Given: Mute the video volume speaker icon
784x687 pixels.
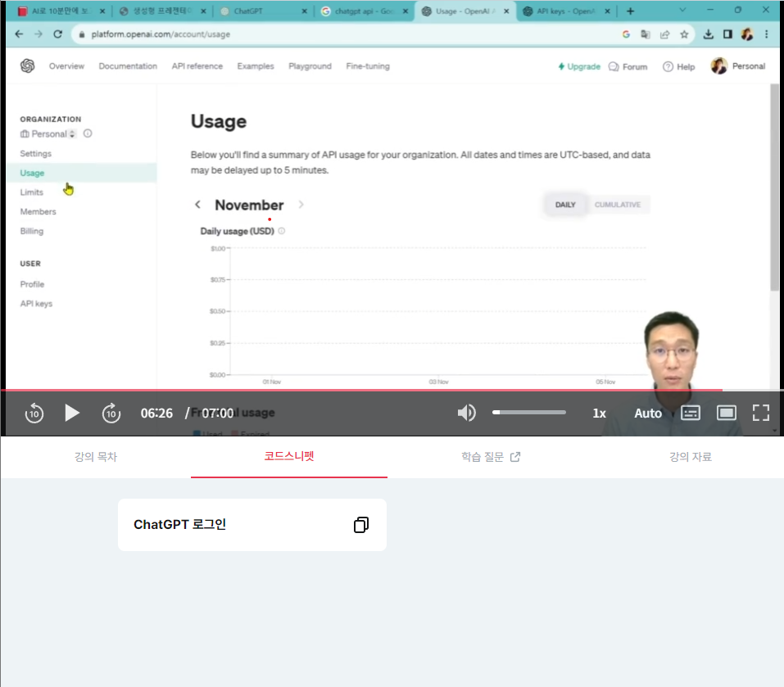Looking at the screenshot, I should pyautogui.click(x=466, y=413).
